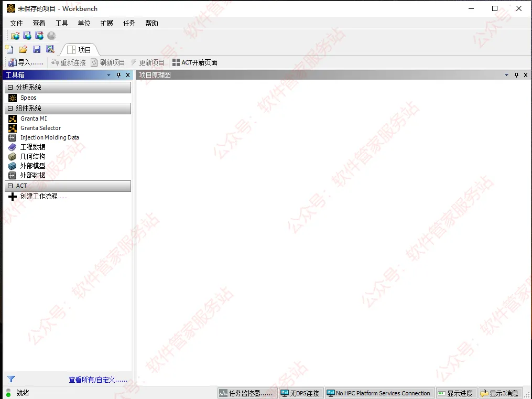Pin the 项目原理图 panel

[x=516, y=75]
